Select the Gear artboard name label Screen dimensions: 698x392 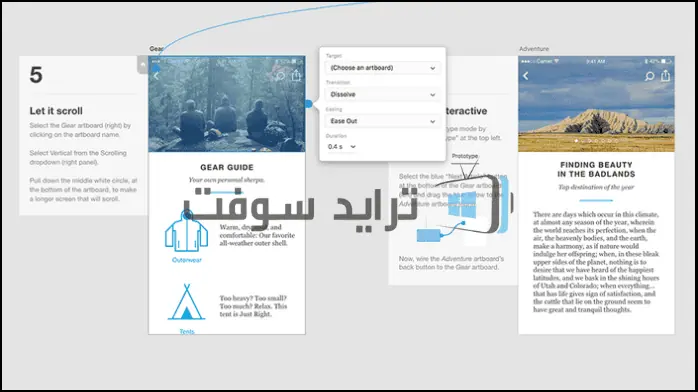[156, 48]
